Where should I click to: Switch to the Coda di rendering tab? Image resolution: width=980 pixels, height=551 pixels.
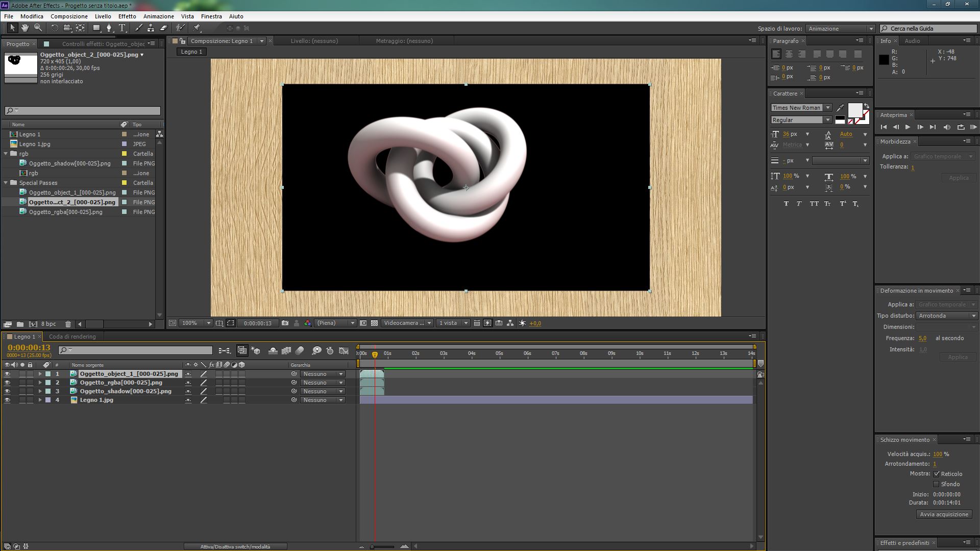(72, 337)
